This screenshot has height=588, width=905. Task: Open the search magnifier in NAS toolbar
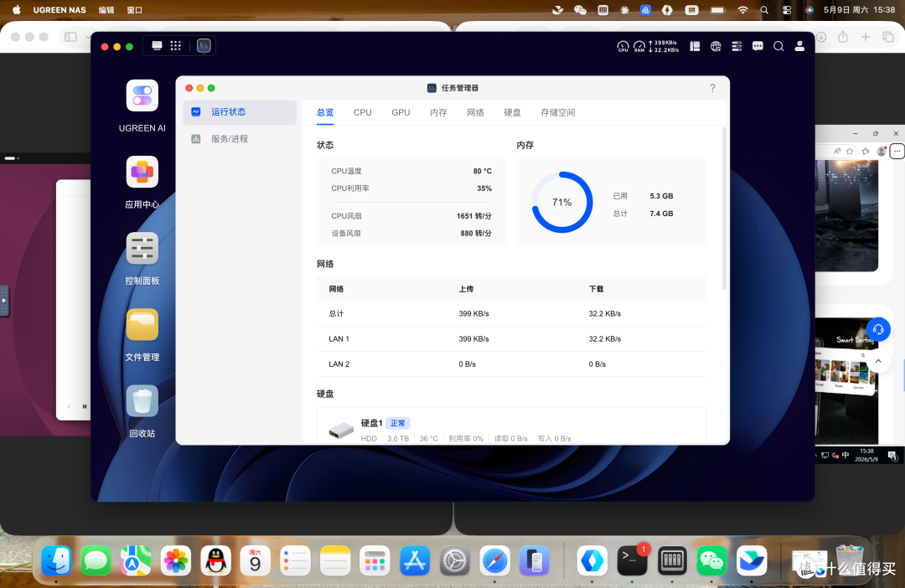pyautogui.click(x=778, y=46)
